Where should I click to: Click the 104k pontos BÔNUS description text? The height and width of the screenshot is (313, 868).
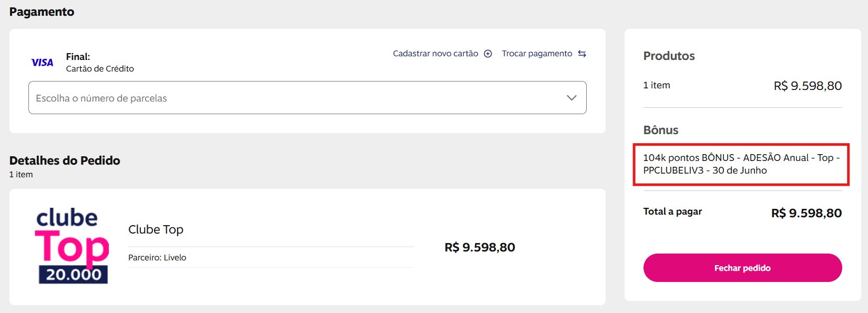(x=741, y=164)
